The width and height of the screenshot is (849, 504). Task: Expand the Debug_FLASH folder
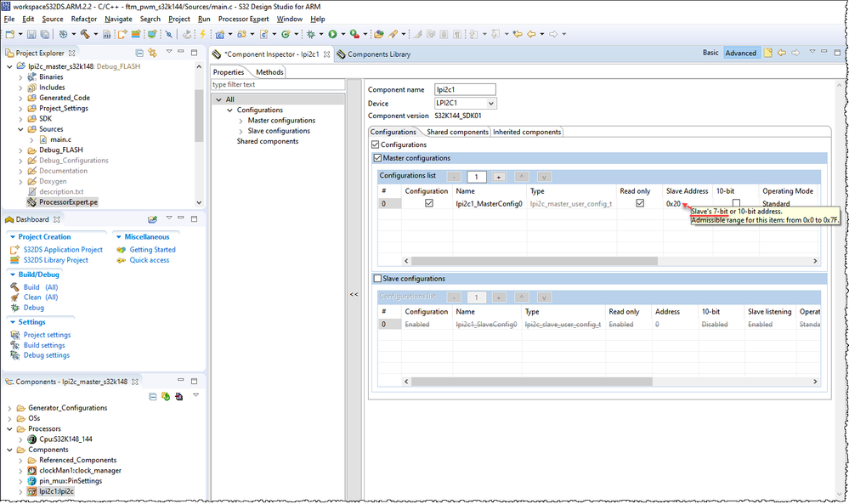pos(20,150)
